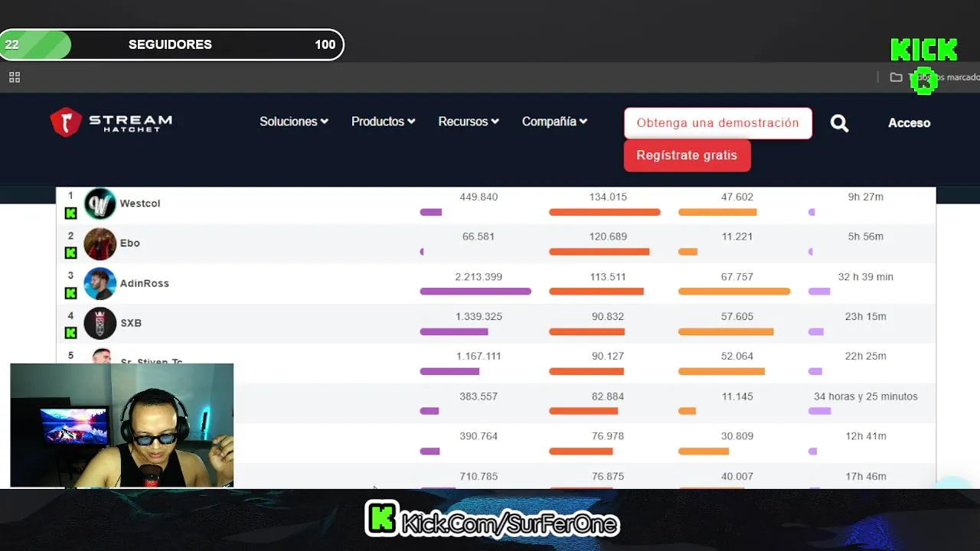The image size is (980, 551).
Task: Click the Kick platform icon beside AdinRoss
Action: [70, 293]
